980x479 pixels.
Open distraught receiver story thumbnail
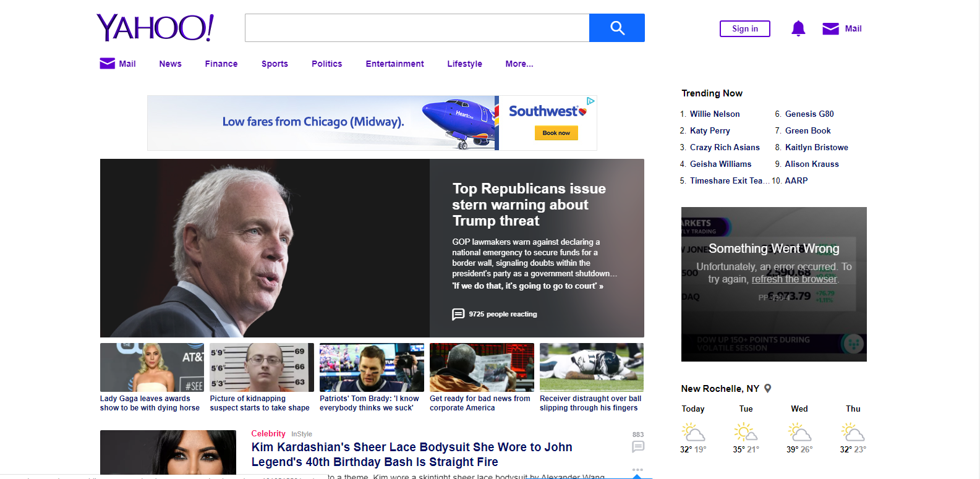[592, 367]
